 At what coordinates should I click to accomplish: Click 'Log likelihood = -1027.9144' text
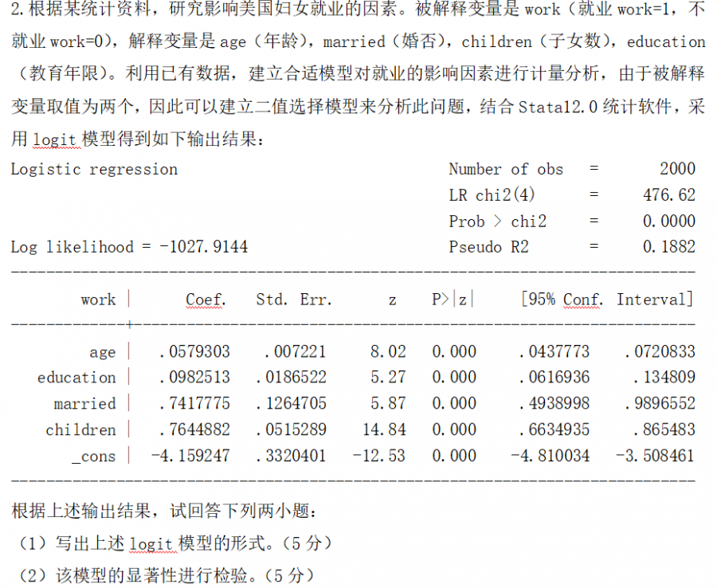coord(129,247)
